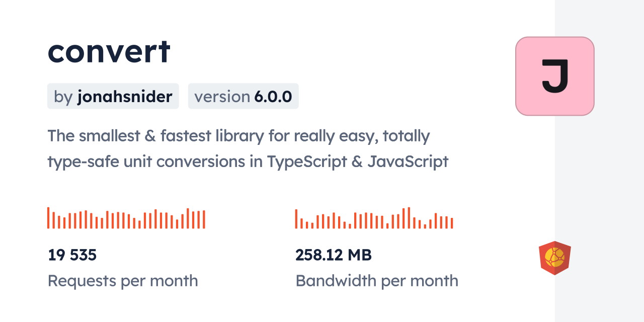Click the gray strip on the right edge
The image size is (644, 322).
599,161
